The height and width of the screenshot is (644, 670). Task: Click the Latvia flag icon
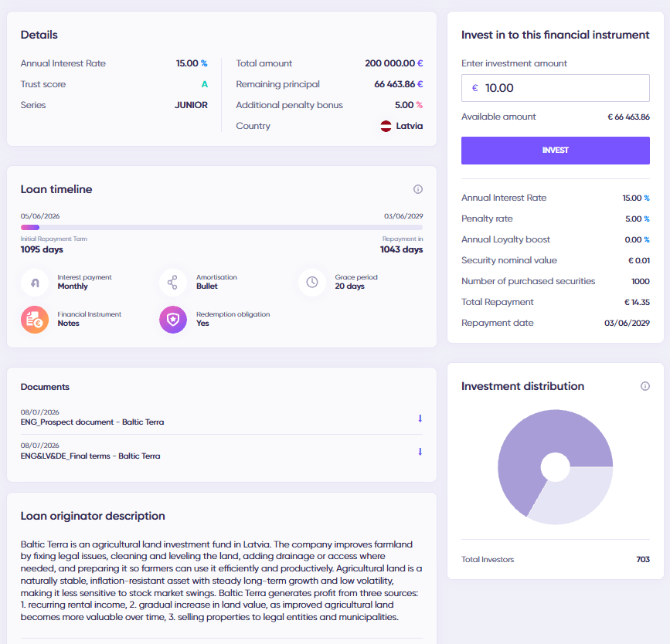(386, 126)
